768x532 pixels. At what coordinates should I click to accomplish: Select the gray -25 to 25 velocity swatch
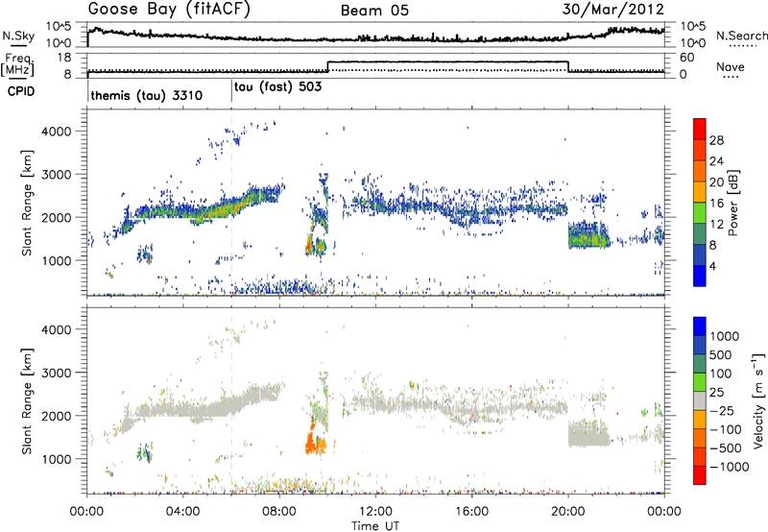tap(700, 400)
